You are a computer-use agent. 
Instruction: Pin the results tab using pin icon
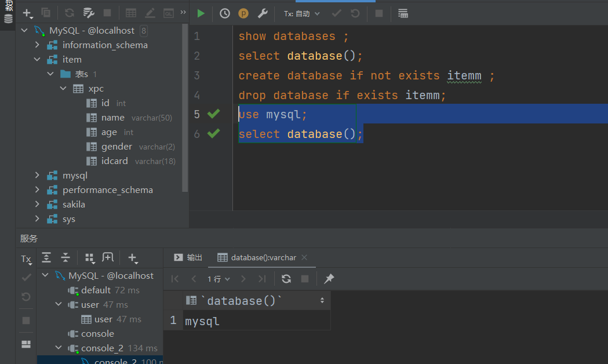click(x=328, y=279)
